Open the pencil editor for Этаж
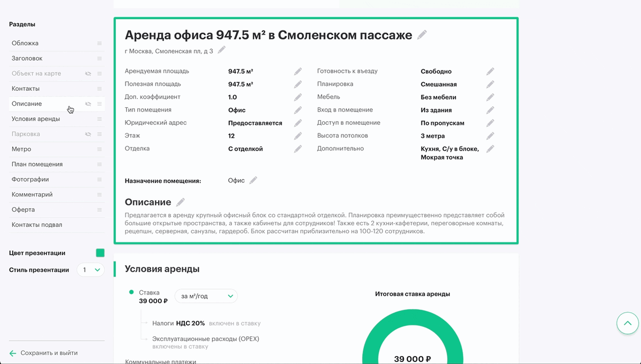641x364 pixels. point(298,136)
